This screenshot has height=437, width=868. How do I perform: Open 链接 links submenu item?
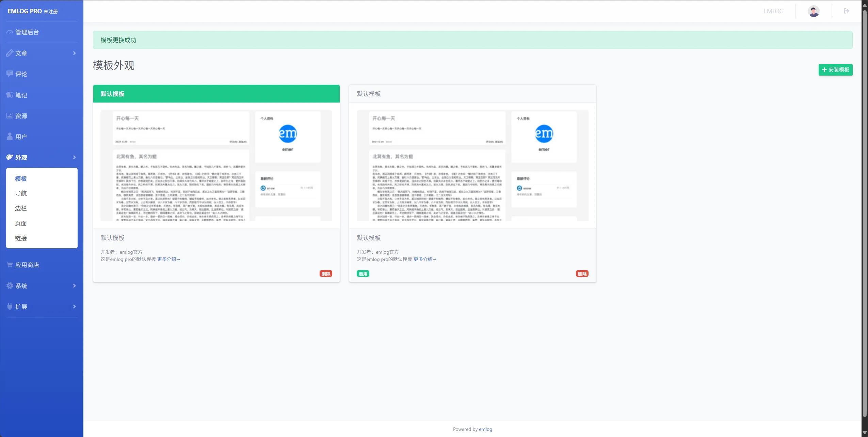(21, 238)
